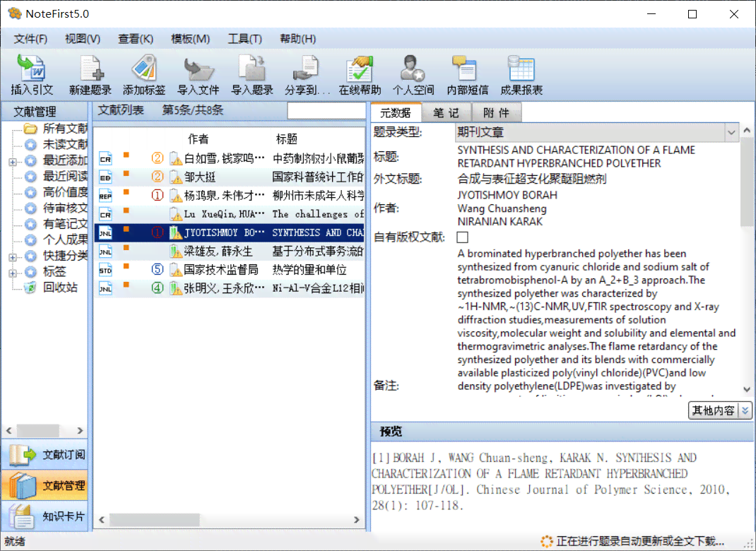Click the list horizontal scroll right arrow
Viewport: 756px width, 551px height.
click(x=357, y=520)
